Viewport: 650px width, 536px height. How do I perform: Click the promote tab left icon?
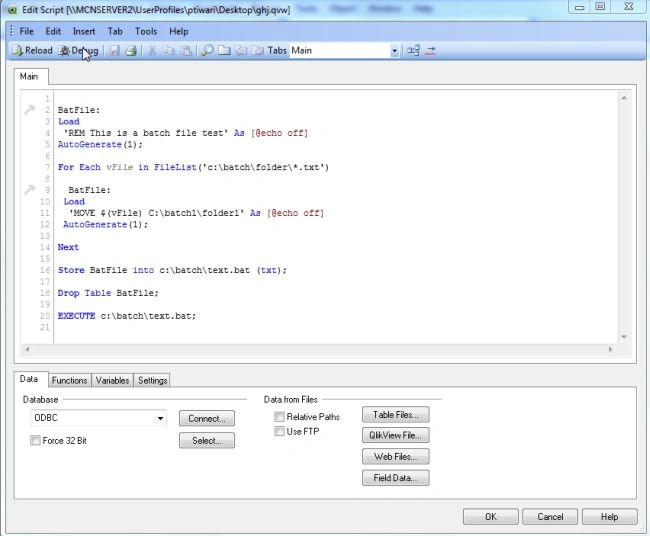click(241, 51)
